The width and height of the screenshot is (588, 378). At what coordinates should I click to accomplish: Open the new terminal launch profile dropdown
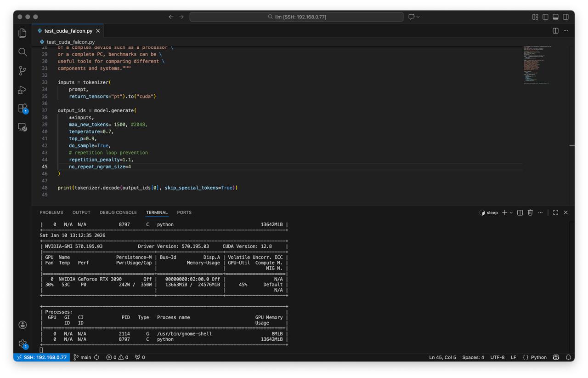tap(511, 213)
